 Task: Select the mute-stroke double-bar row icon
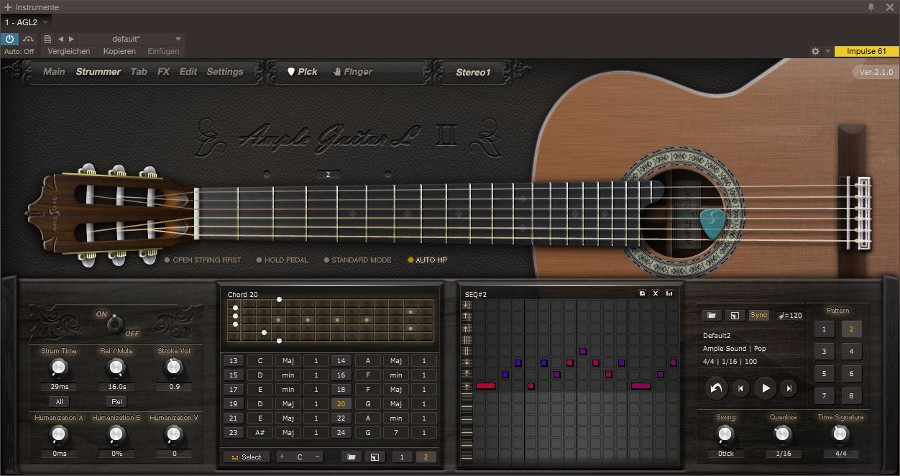click(x=467, y=351)
